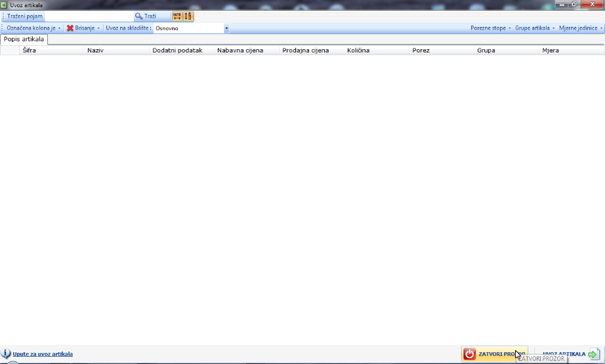Open the Osnovno warehouse combo box

pyautogui.click(x=191, y=28)
